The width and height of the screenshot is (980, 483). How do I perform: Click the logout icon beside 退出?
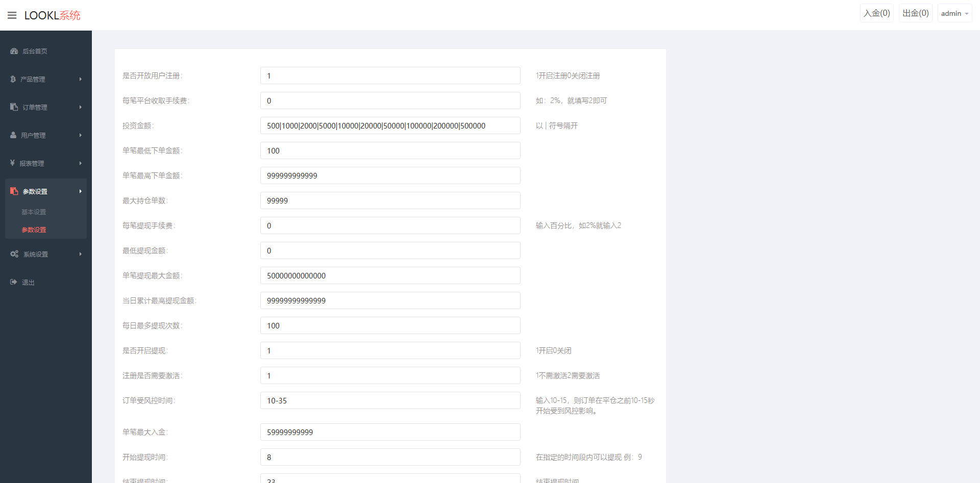13,282
